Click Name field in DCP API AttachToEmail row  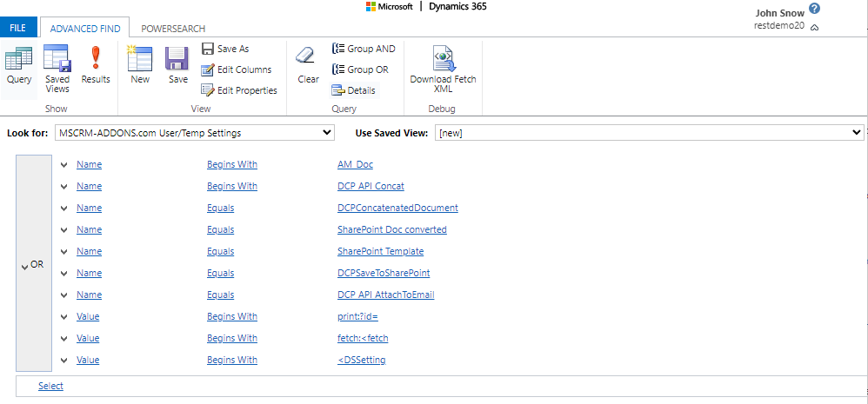(89, 295)
